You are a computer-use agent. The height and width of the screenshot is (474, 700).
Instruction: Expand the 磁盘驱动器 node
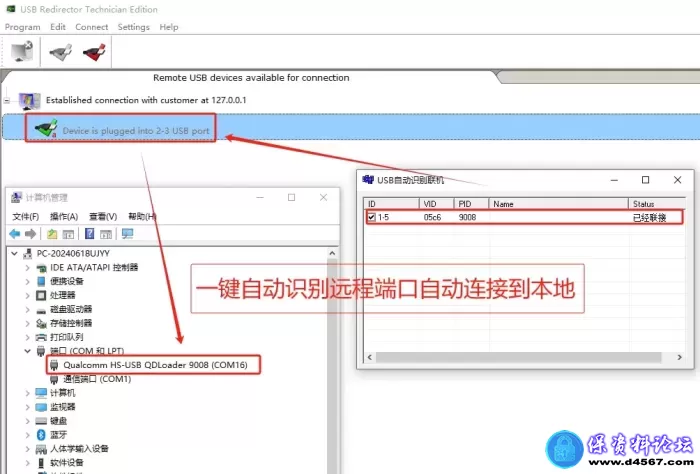(28, 309)
